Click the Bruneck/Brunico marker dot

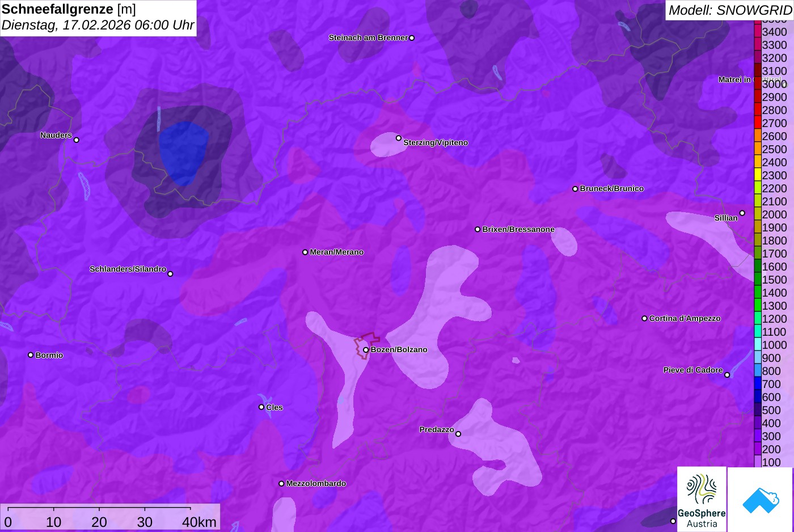point(575,189)
